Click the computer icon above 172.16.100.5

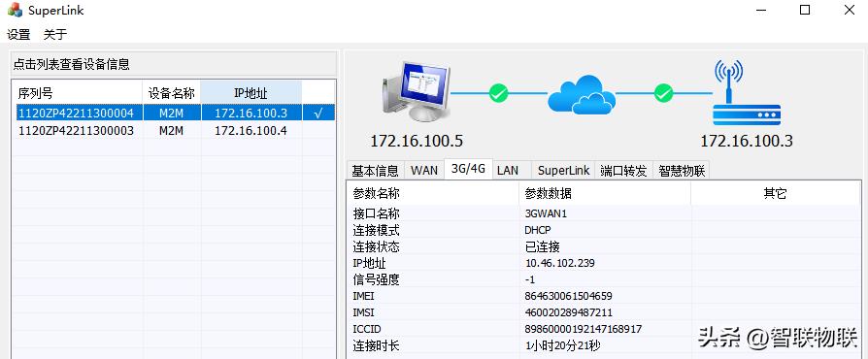click(x=416, y=91)
